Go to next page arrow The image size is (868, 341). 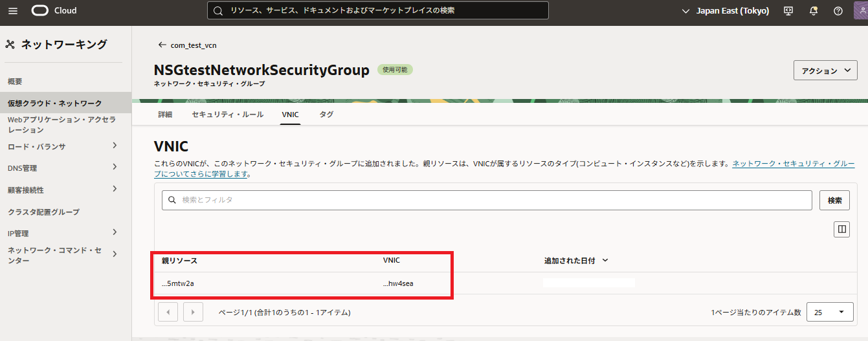pos(194,312)
